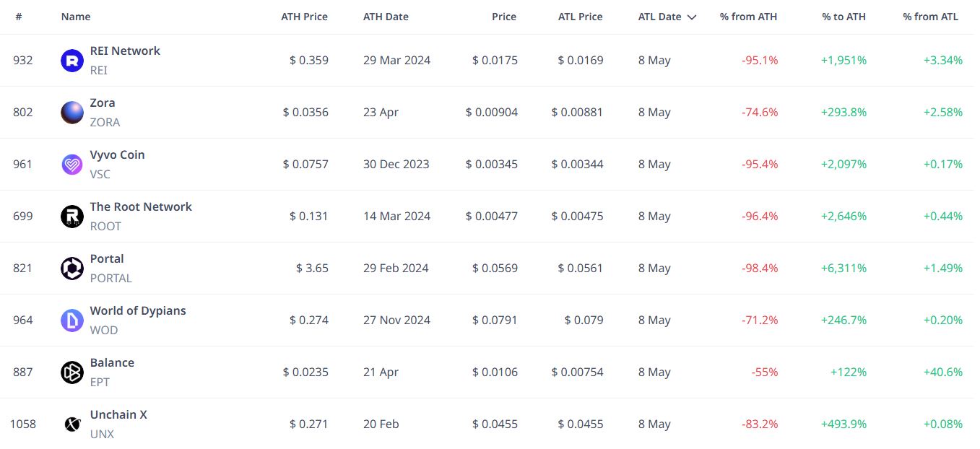Open the Unchain X coin link
Viewport: 980px width, 449px height.
(x=118, y=415)
